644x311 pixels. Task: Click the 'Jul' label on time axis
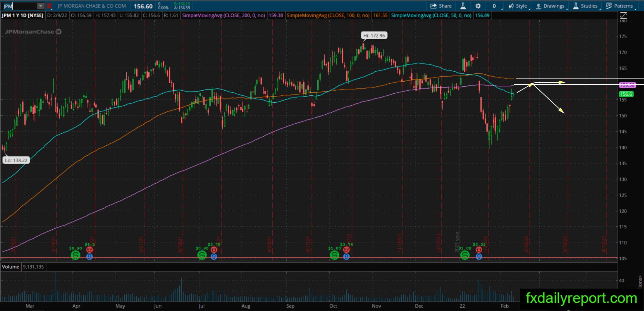pos(202,306)
